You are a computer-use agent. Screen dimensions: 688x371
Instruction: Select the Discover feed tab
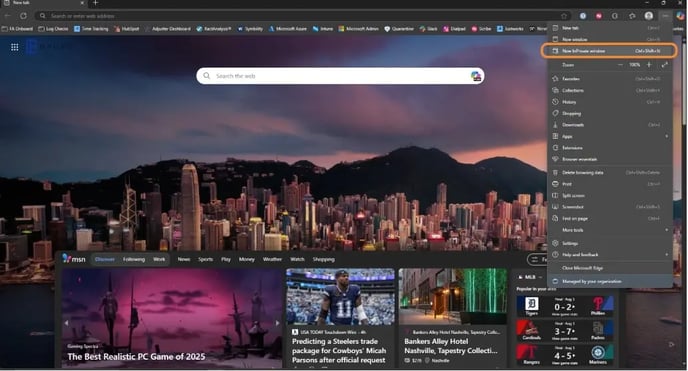pyautogui.click(x=104, y=259)
